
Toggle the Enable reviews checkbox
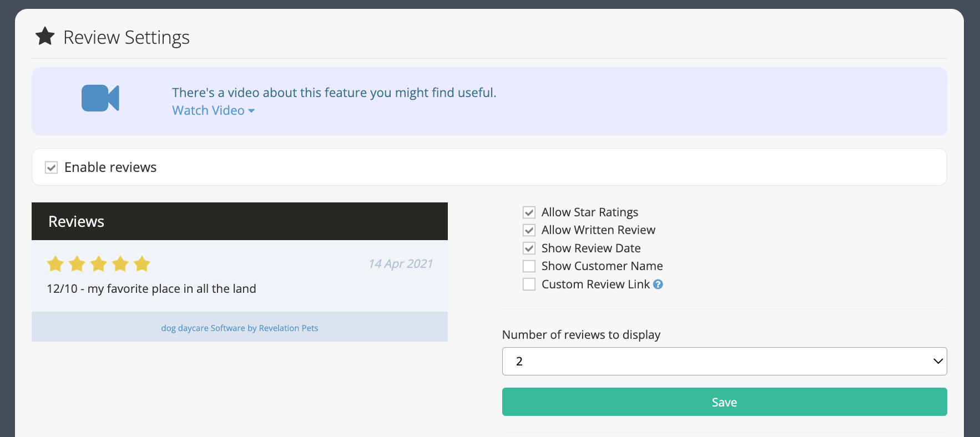pyautogui.click(x=51, y=167)
